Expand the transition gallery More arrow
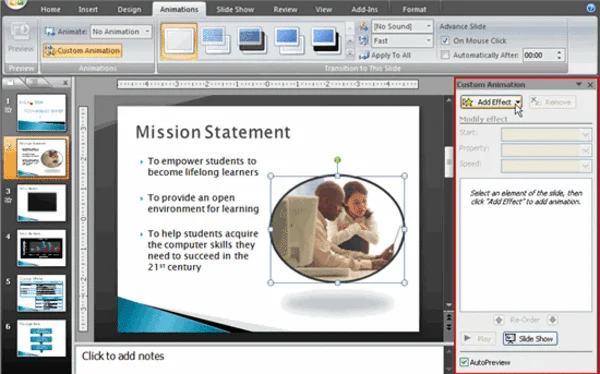 (x=350, y=55)
